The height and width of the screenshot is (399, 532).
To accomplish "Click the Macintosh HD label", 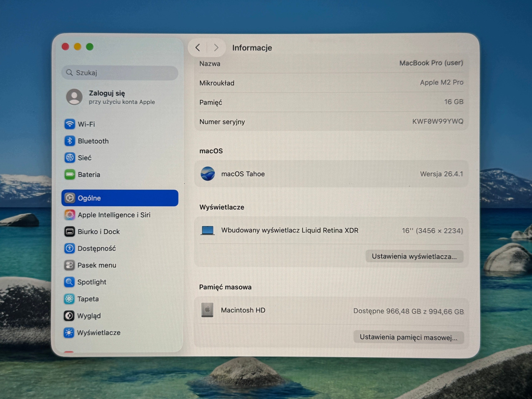I will click(x=243, y=310).
